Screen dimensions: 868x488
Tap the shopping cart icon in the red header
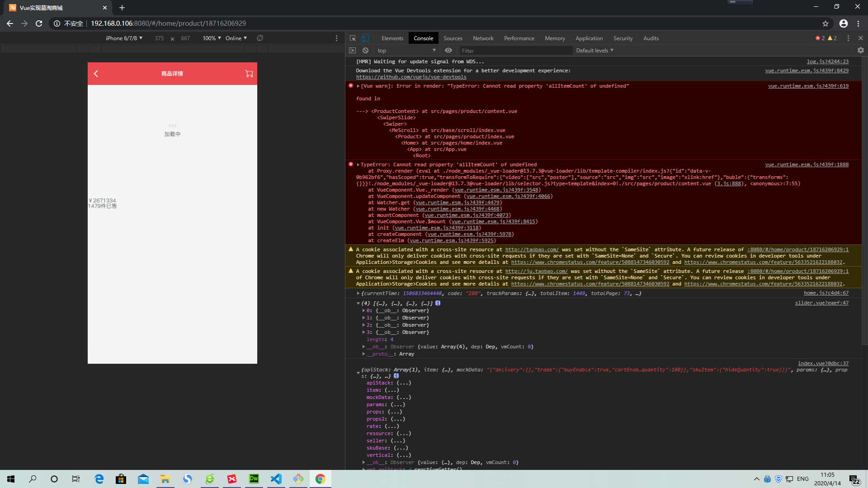249,74
